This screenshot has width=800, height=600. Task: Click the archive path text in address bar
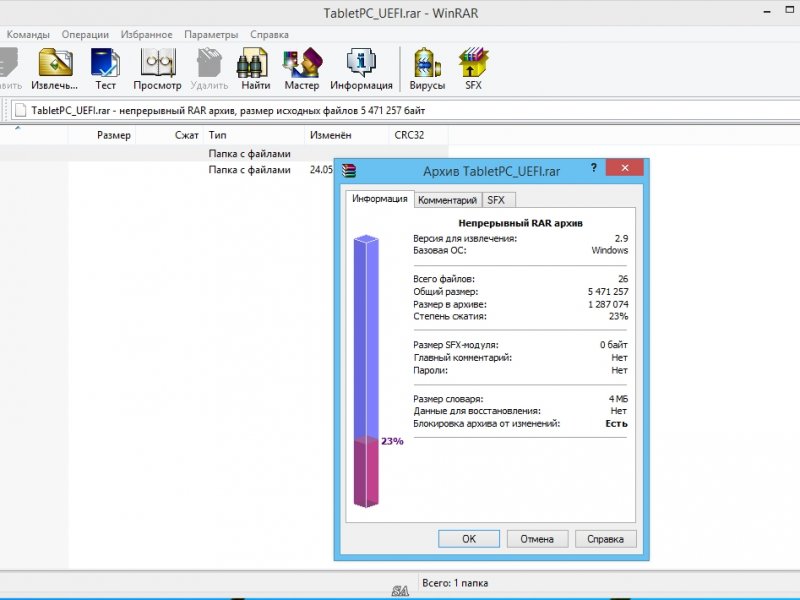point(228,110)
